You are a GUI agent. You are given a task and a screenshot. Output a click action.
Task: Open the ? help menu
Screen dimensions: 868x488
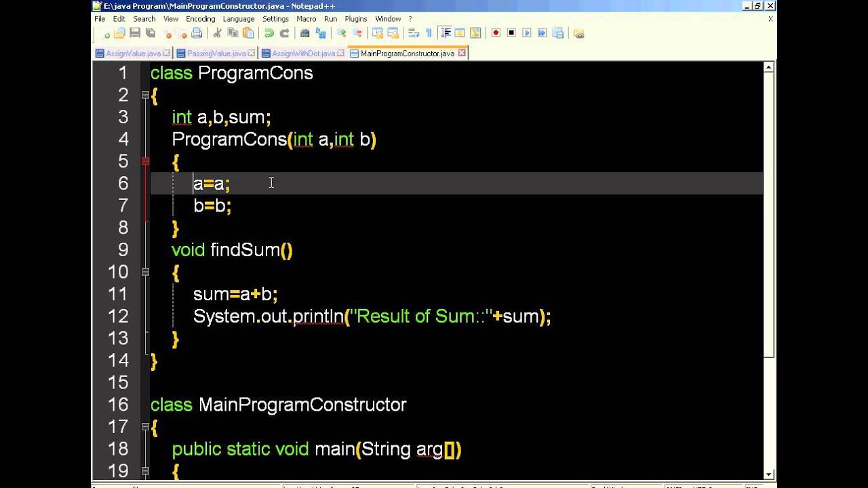410,19
